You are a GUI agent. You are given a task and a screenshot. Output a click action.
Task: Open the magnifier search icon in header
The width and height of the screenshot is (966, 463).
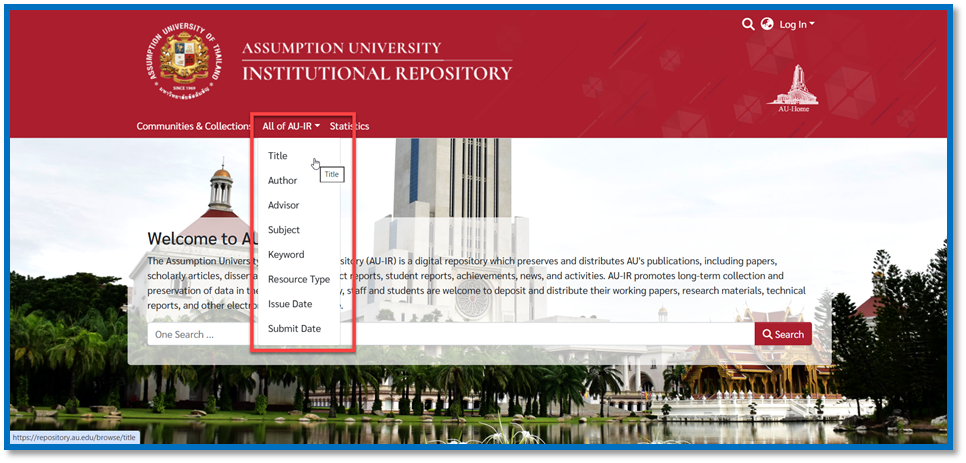pyautogui.click(x=748, y=24)
